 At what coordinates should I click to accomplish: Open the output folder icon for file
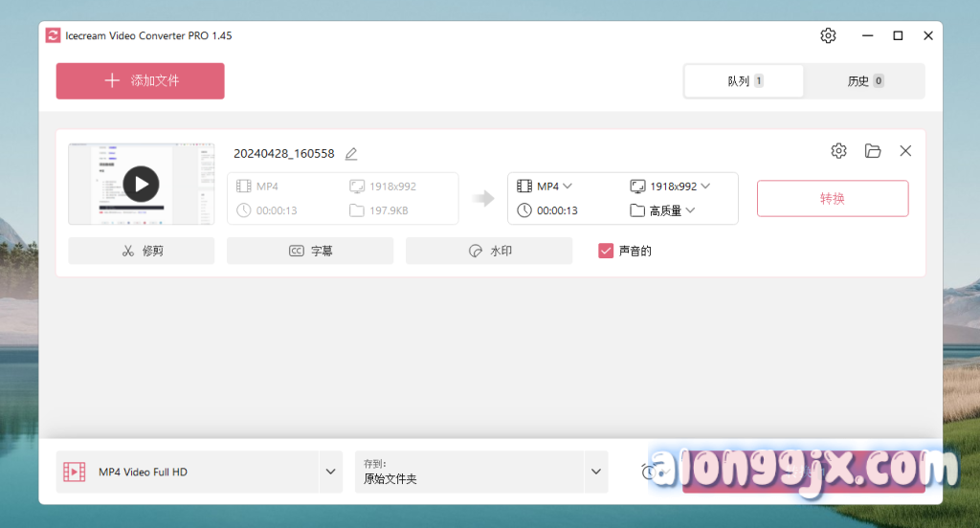pos(872,151)
